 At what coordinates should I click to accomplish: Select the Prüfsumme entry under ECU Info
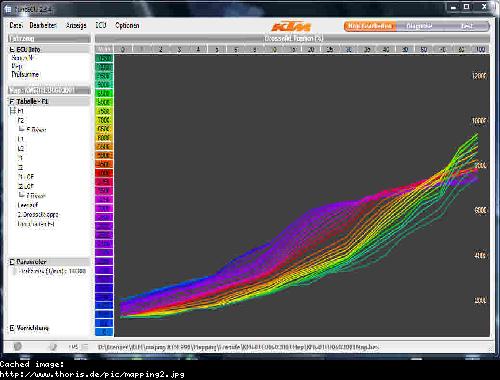click(25, 74)
